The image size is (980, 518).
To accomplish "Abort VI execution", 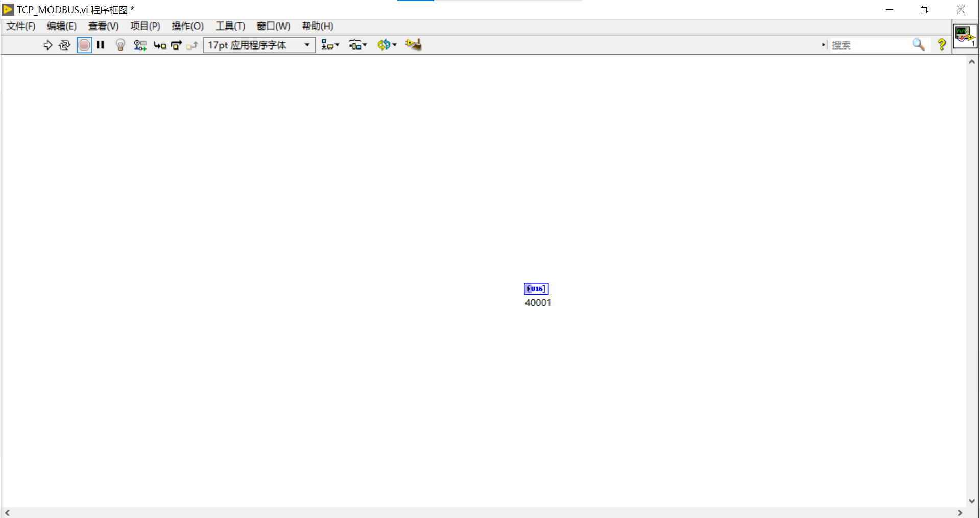I will [x=84, y=45].
